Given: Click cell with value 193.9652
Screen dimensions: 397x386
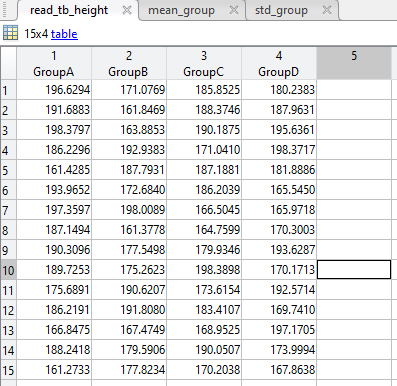Looking at the screenshot, I should coord(54,190).
